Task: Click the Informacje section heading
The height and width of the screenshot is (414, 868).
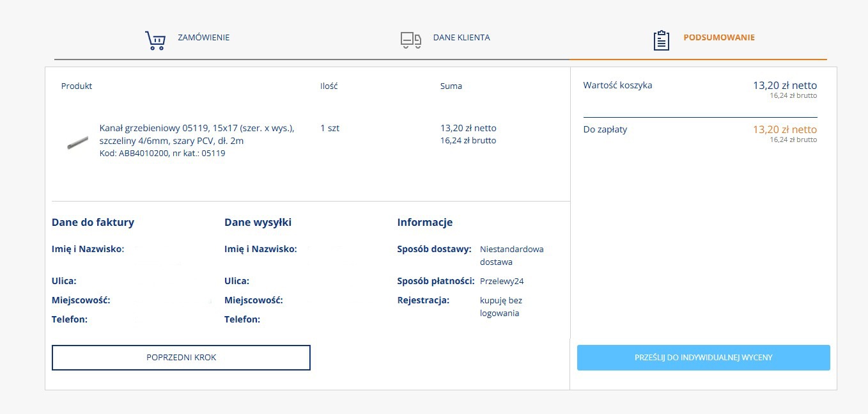Action: coord(424,223)
